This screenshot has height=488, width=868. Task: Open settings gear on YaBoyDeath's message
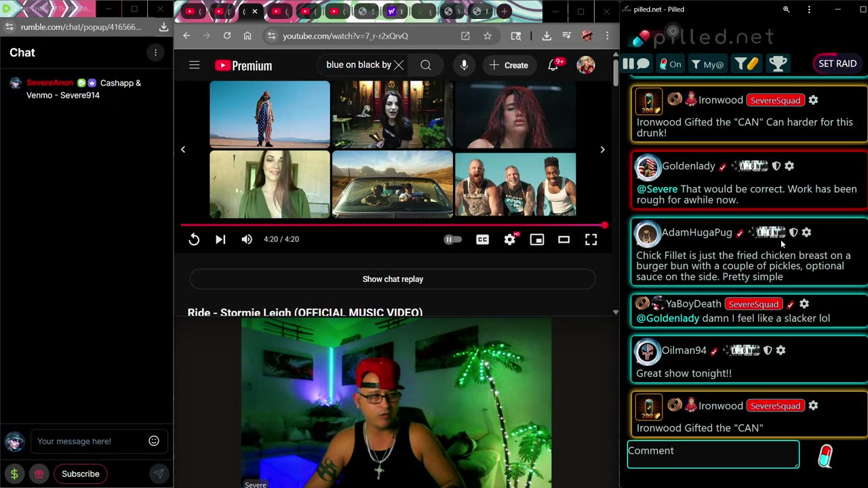[804, 304]
